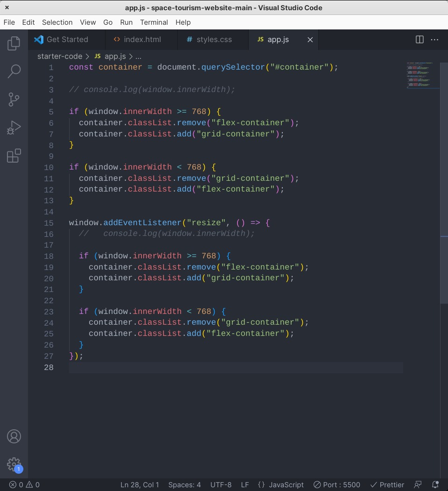448x491 pixels.
Task: Open the Manage gear menu
Action: 14,464
